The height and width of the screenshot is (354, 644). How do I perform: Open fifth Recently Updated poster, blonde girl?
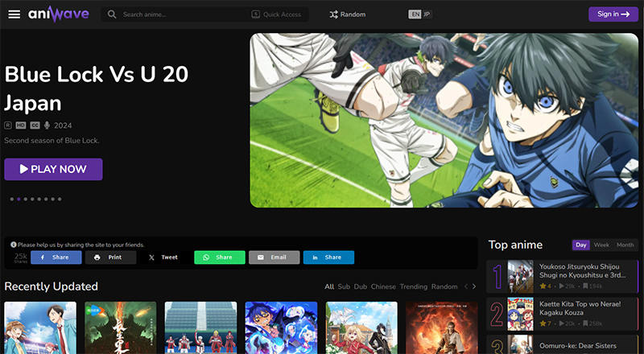pyautogui.click(x=361, y=327)
